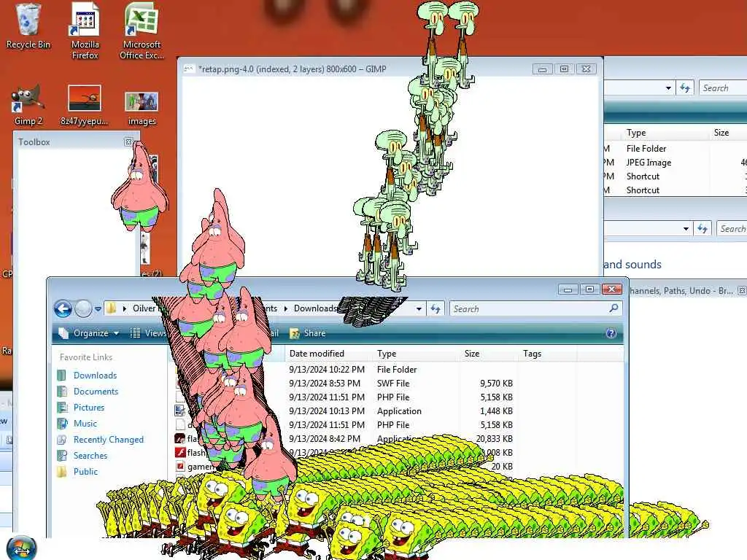
Task: Select the blank file icon beside 'd'
Action: point(180,425)
